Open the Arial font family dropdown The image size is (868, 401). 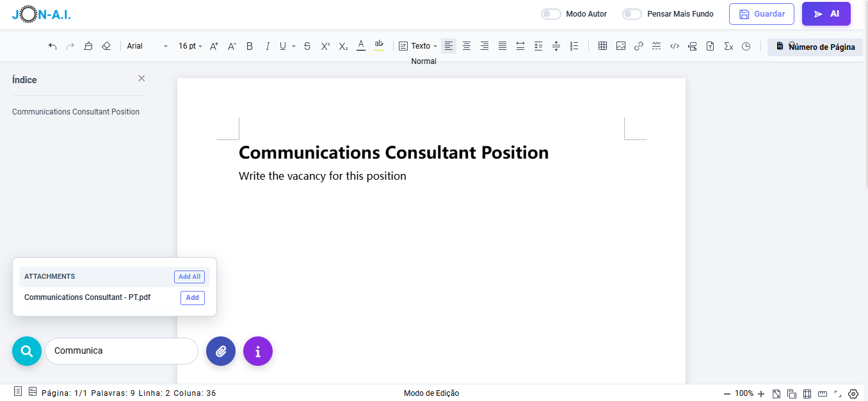(x=147, y=46)
